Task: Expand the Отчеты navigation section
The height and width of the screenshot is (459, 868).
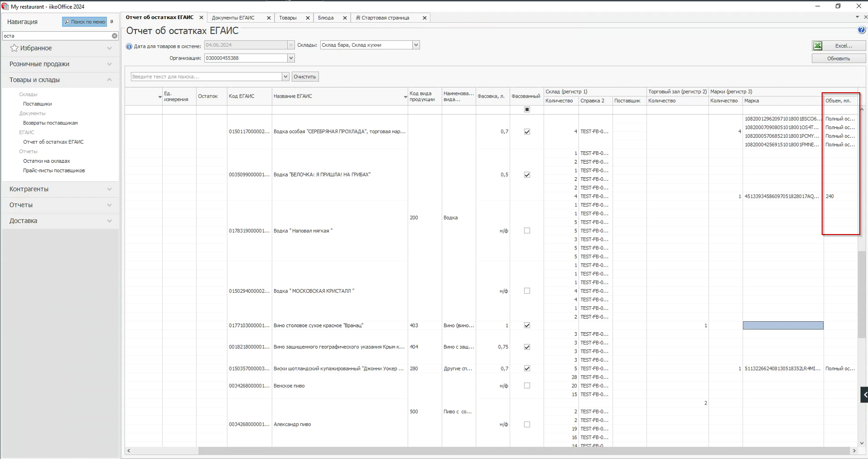Action: (110, 205)
